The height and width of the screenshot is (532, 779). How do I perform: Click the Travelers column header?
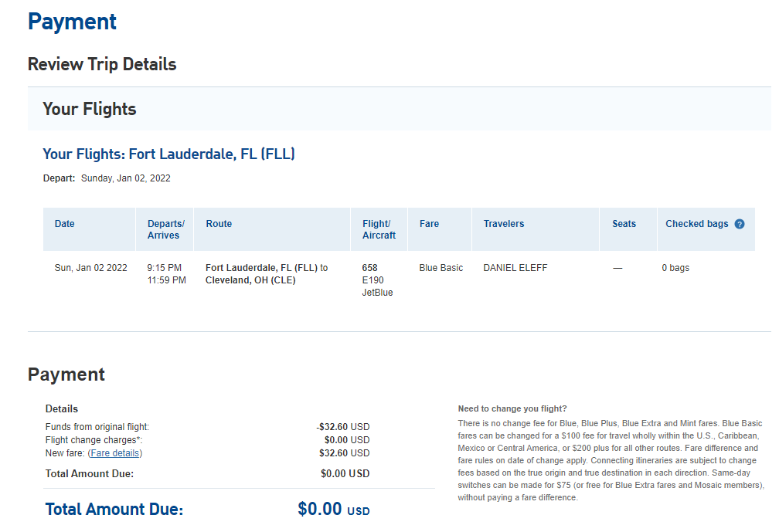click(x=504, y=224)
